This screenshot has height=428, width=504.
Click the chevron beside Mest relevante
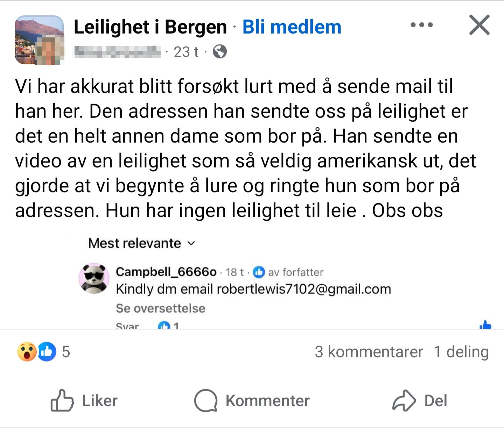click(191, 243)
